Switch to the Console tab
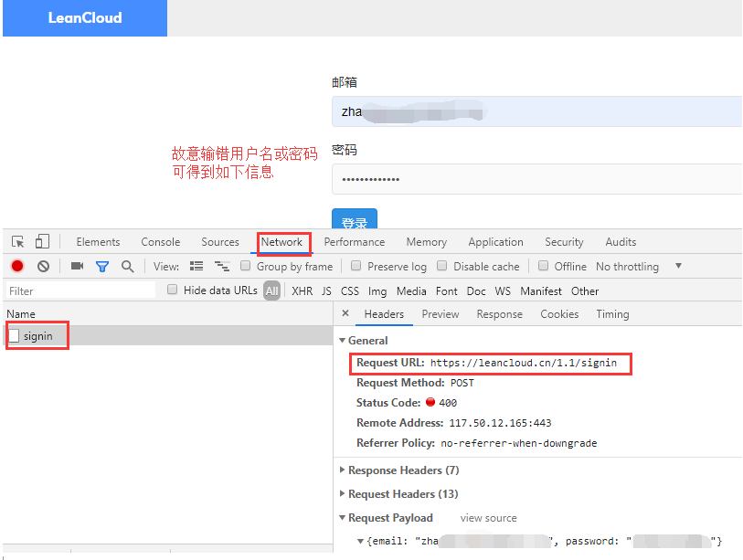This screenshot has height=560, width=743. point(160,242)
